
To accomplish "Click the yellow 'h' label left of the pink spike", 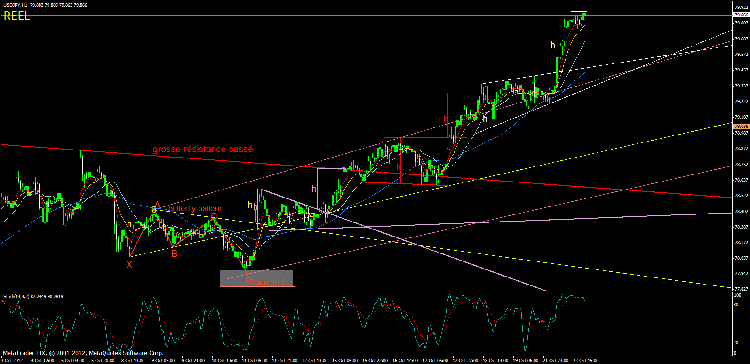I will (249, 205).
